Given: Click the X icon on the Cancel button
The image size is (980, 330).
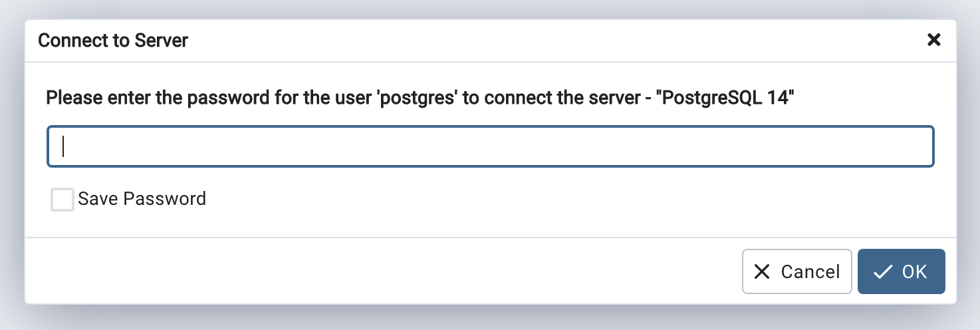Looking at the screenshot, I should click(x=762, y=271).
